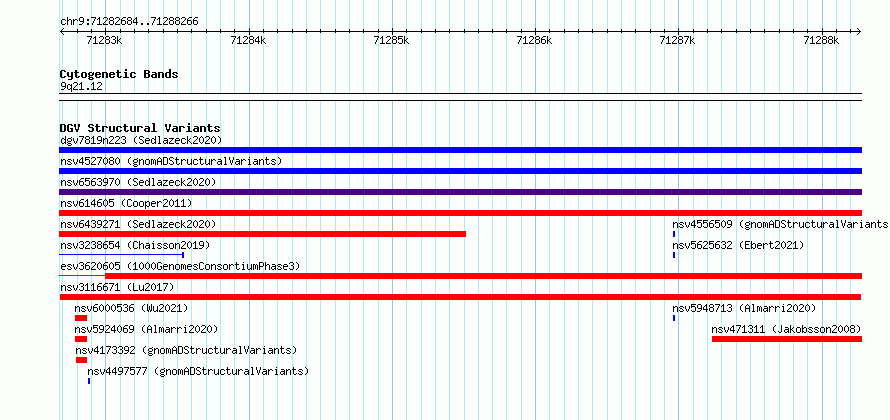The height and width of the screenshot is (420, 890).
Task: Select the thin blue line of nsv3238654
Action: (121, 255)
